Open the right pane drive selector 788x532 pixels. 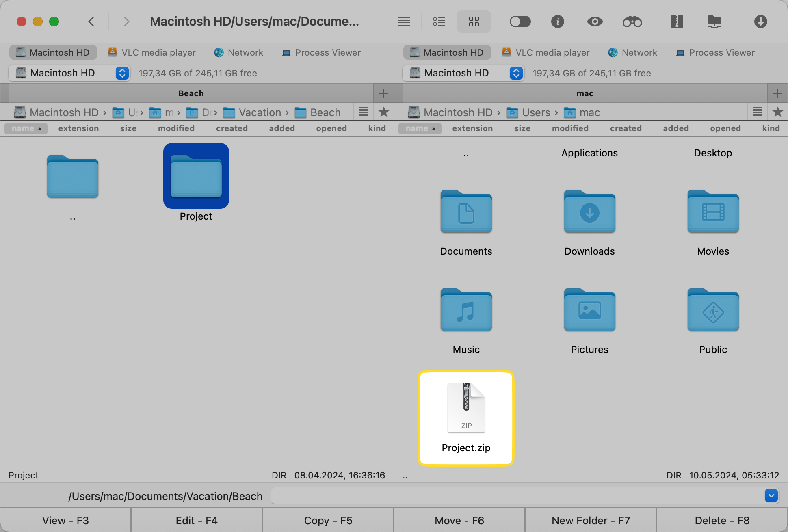(x=516, y=73)
